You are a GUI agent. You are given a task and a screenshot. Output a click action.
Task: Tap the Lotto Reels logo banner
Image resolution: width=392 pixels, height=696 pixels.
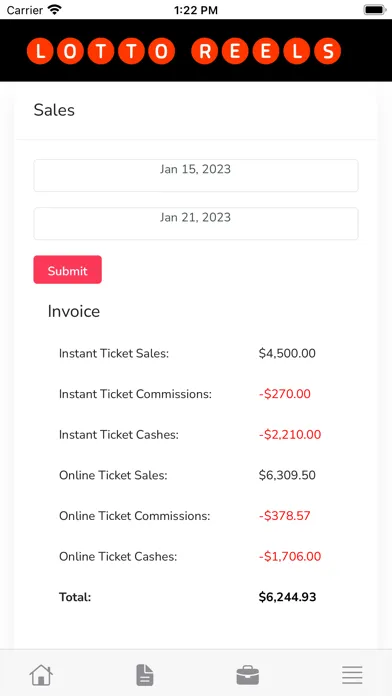[183, 51]
